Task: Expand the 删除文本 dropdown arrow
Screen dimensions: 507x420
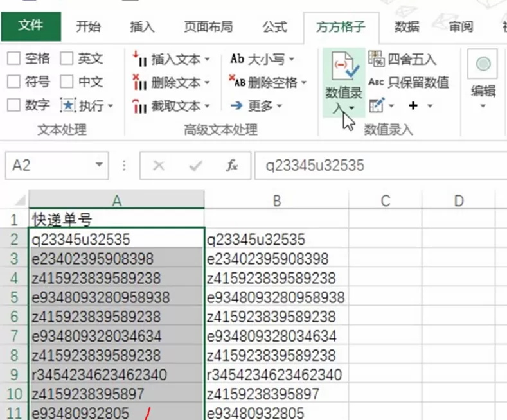Action: click(207, 83)
